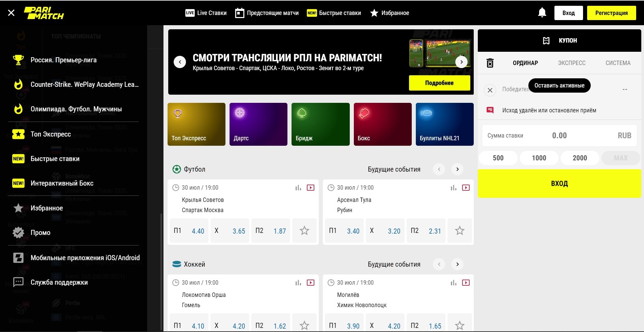Show previous Футбол upcoming events
This screenshot has height=332, width=644.
coord(439,169)
